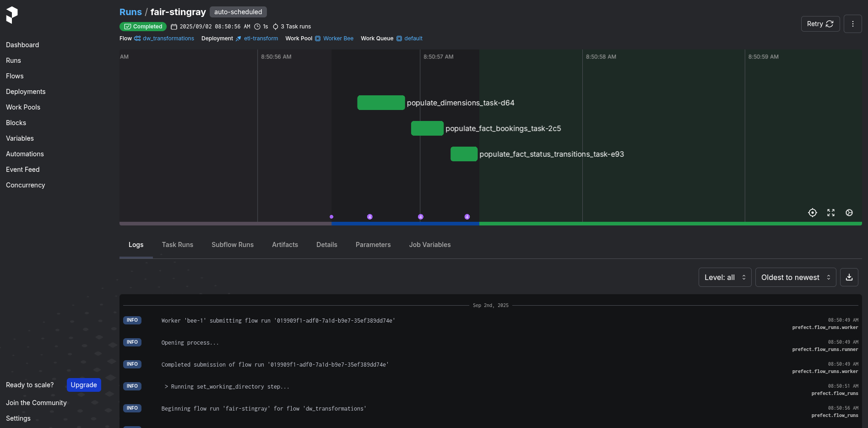This screenshot has height=428, width=868.
Task: Open the Oldest to newest sort dropdown
Action: pos(795,277)
